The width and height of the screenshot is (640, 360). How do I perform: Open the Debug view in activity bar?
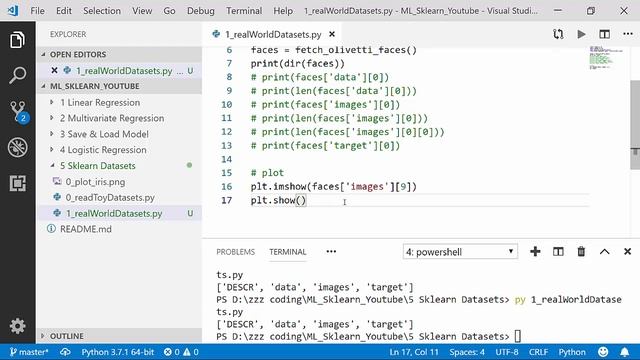[18, 147]
